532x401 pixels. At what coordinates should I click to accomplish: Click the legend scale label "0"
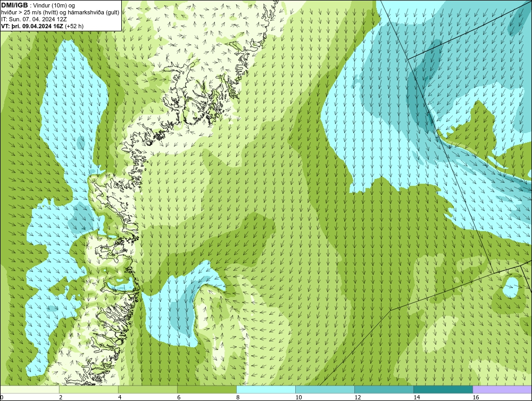point(2,398)
